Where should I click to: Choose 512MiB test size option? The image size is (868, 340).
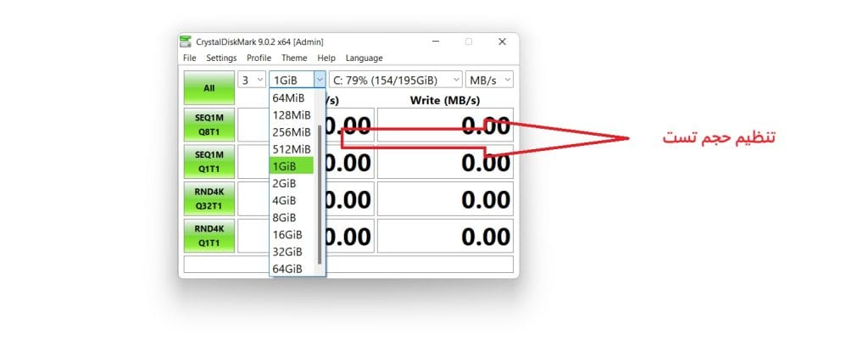pos(292,149)
